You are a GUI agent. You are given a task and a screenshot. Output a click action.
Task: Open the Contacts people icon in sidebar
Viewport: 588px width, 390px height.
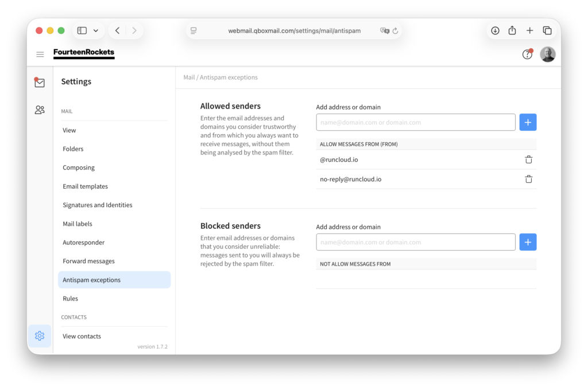pos(40,110)
